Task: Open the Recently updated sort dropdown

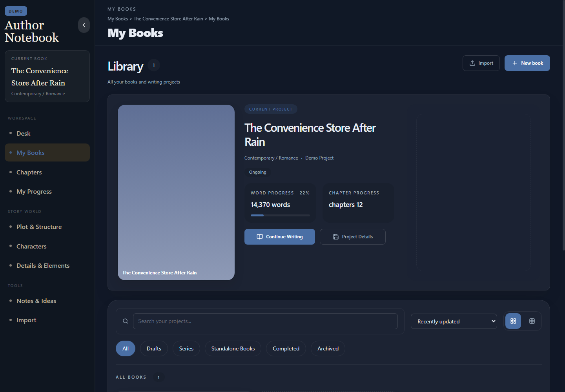Action: (x=454, y=321)
